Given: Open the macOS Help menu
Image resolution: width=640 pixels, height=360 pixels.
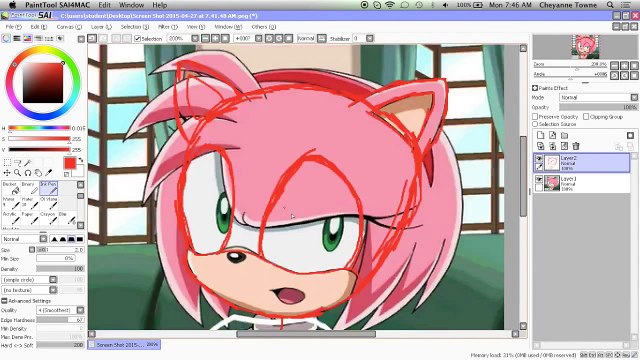Looking at the screenshot, I should click(160, 5).
